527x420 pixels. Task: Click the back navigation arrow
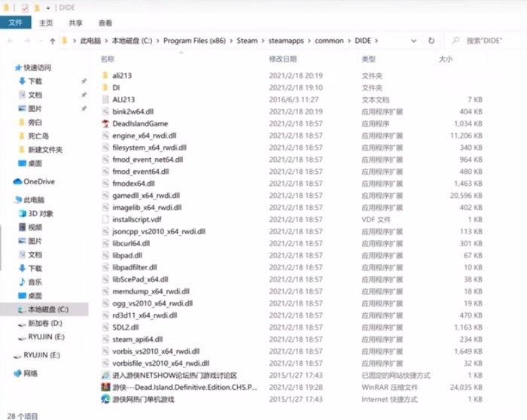(11, 41)
